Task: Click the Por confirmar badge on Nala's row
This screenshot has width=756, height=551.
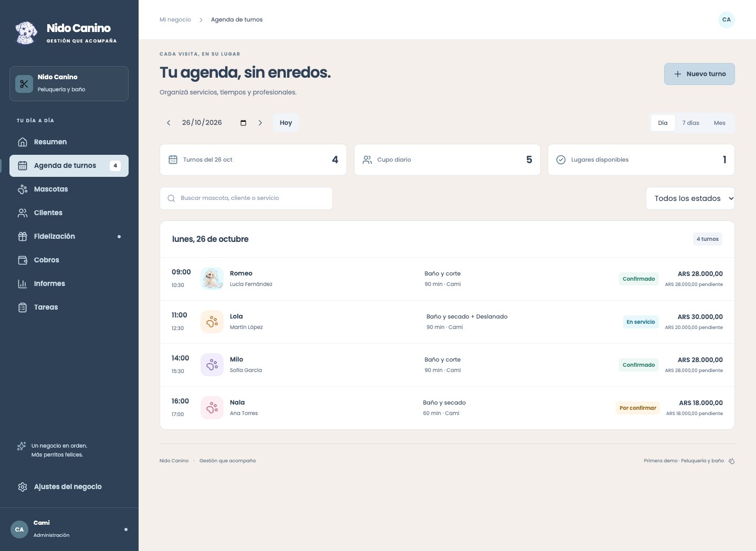Action: (x=637, y=408)
